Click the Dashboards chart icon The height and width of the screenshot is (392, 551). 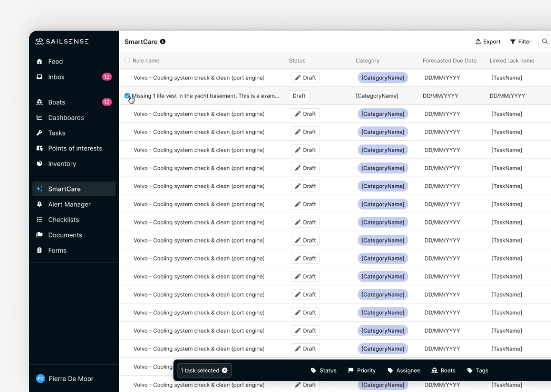click(39, 117)
